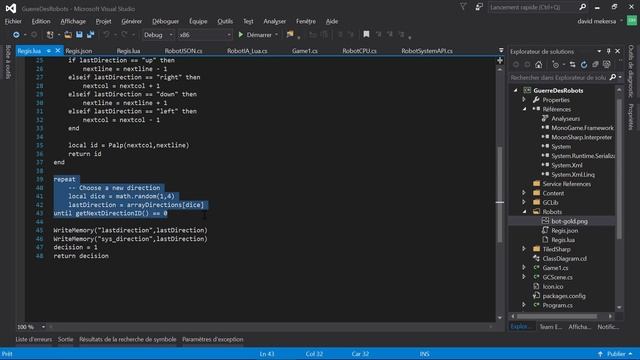Click the green user account avatar
Viewport: 640px width, 360px height.
click(632, 21)
